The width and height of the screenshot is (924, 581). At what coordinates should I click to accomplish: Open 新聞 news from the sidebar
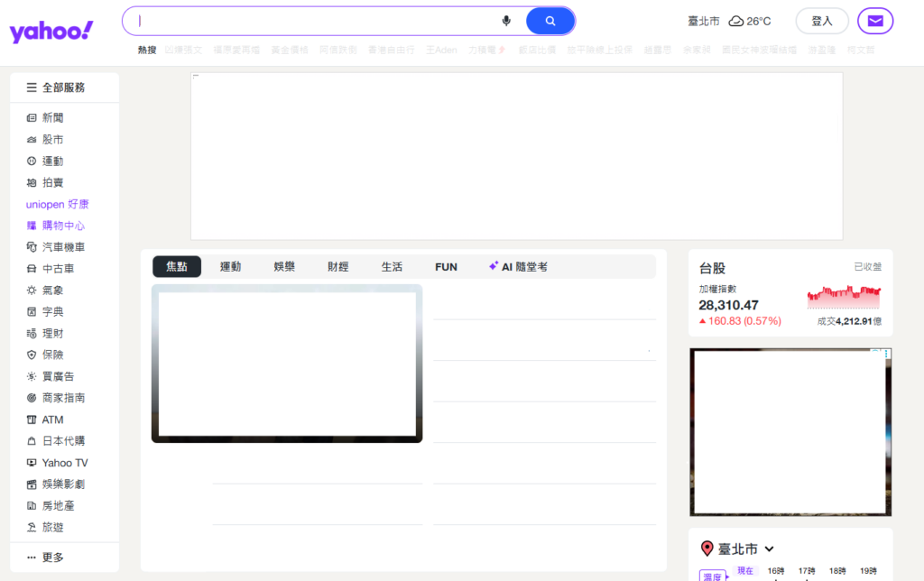[x=52, y=118]
